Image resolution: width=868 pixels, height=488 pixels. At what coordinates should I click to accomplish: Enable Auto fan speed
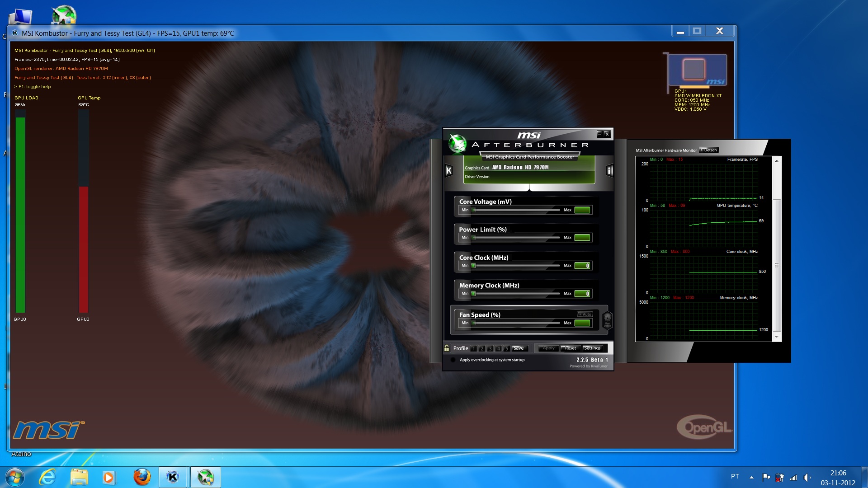pos(585,314)
